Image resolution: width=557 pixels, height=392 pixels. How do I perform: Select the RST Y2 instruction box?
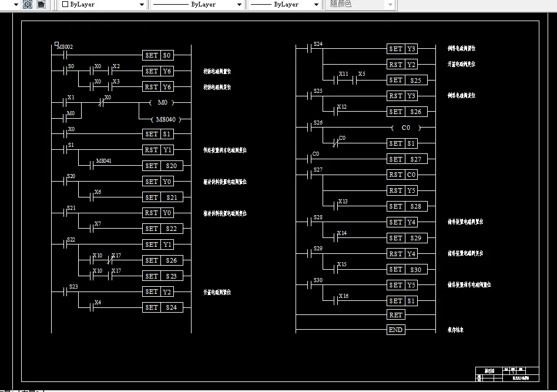[x=402, y=64]
